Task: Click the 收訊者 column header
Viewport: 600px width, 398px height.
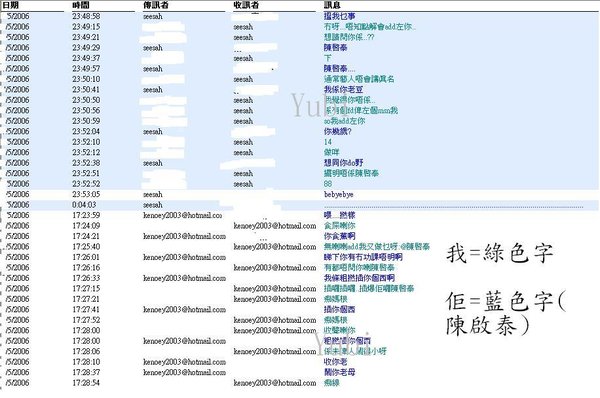Action: [x=246, y=5]
